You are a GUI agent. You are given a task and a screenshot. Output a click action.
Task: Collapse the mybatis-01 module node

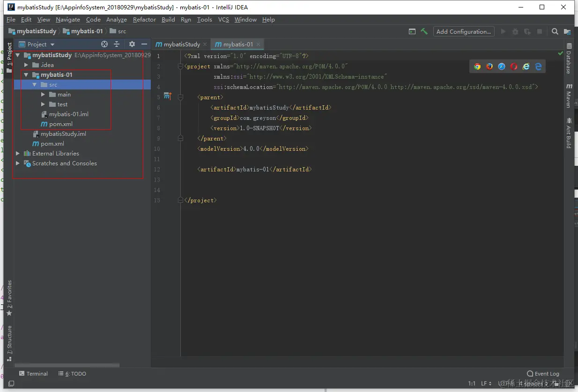click(x=26, y=75)
